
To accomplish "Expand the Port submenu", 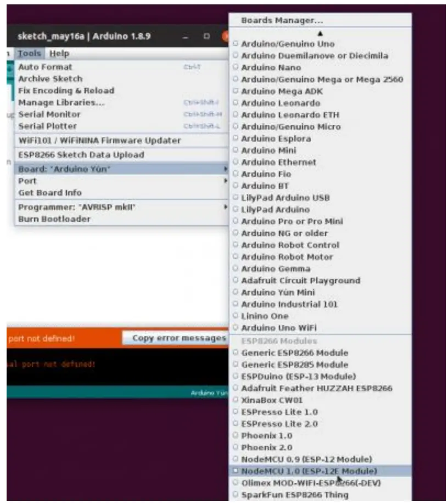I will (121, 181).
